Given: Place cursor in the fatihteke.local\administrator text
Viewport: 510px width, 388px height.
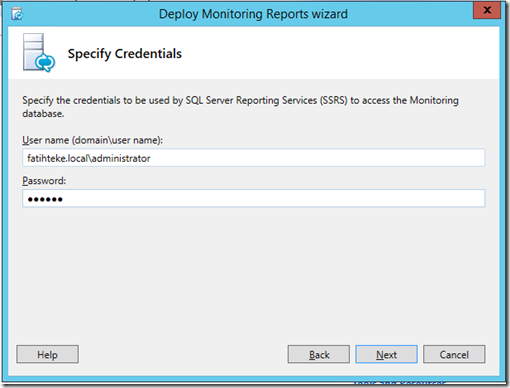Looking at the screenshot, I should [x=89, y=158].
